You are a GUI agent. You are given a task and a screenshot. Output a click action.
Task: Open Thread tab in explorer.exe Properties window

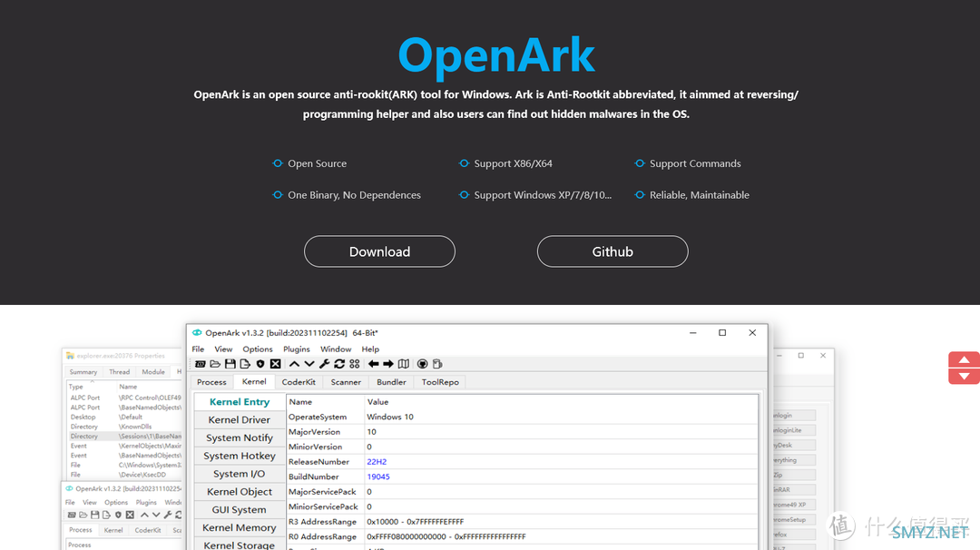[x=120, y=372]
